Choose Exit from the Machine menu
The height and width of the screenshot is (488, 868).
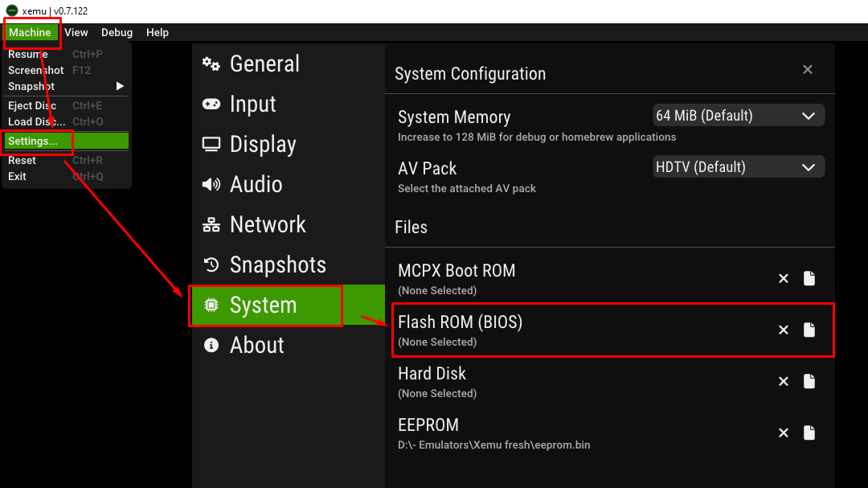pos(67,177)
